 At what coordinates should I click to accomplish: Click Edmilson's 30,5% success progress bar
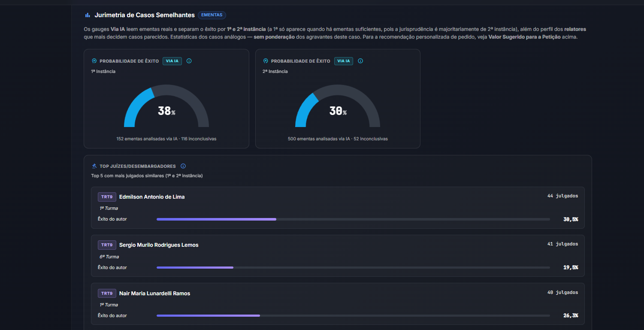click(353, 219)
